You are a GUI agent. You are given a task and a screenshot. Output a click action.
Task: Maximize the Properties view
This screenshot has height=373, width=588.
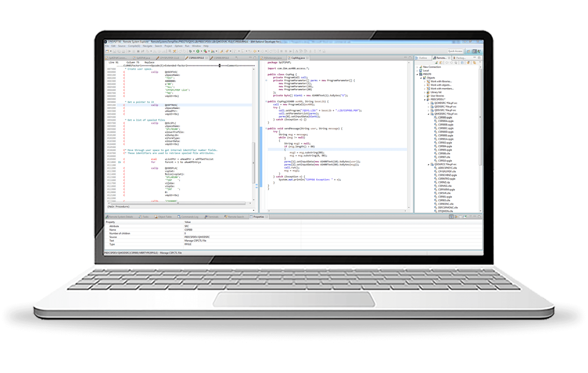coord(479,217)
